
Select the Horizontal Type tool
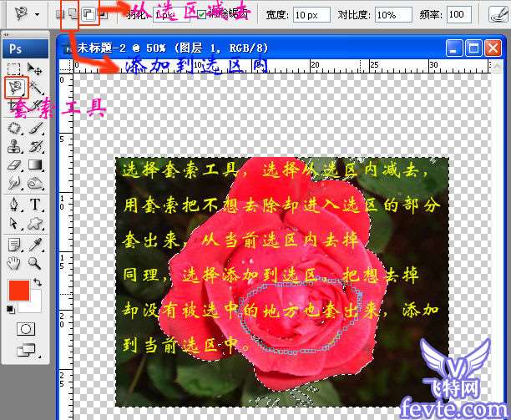[x=36, y=205]
